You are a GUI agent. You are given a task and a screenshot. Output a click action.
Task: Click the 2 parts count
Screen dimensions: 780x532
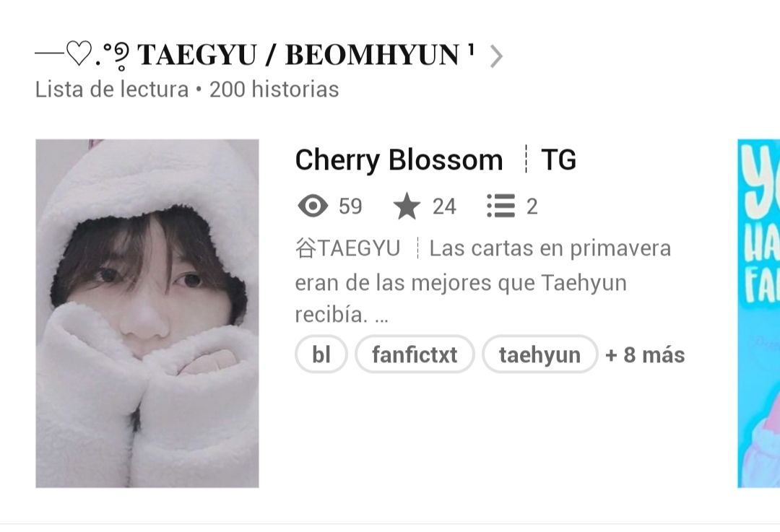point(532,206)
